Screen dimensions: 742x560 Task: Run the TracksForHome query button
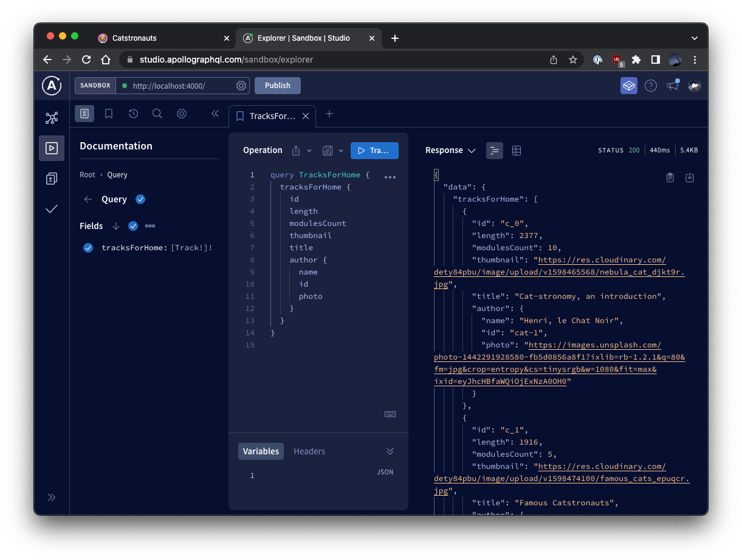coord(374,151)
